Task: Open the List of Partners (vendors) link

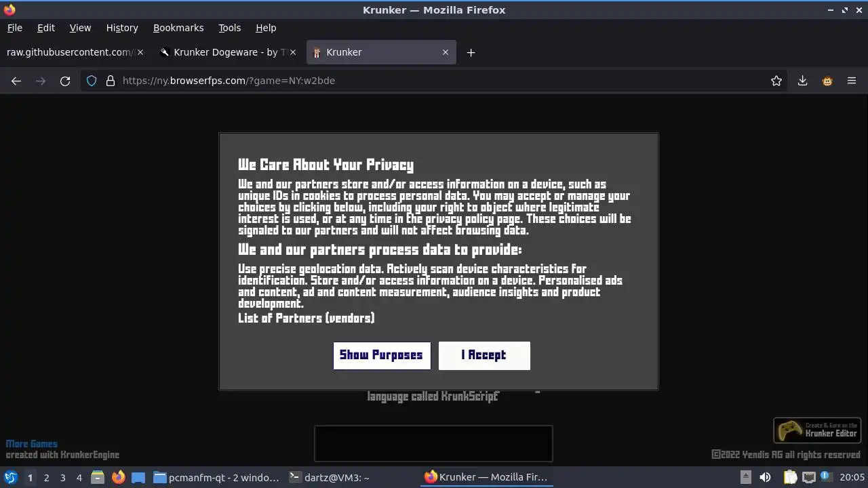Action: pos(306,318)
